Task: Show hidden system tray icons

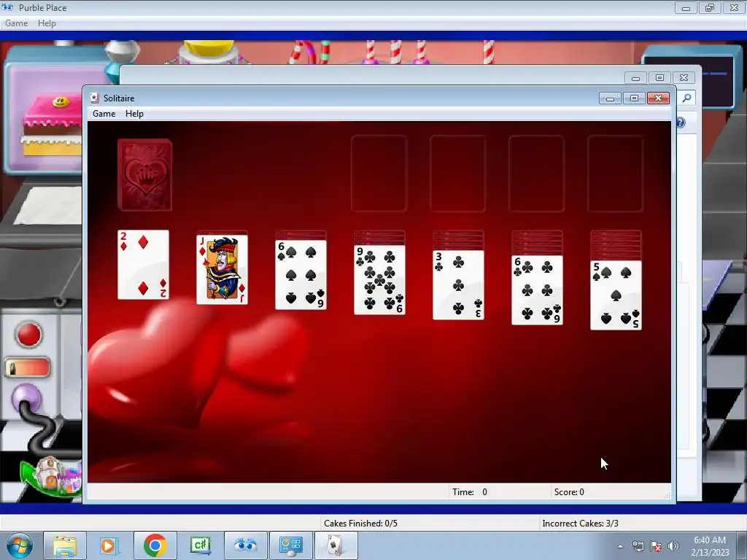Action: [620, 546]
